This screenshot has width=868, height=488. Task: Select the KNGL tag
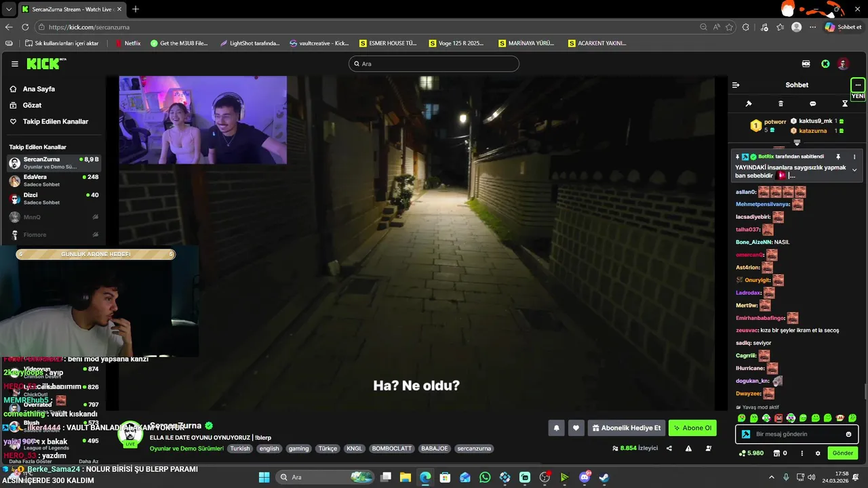tap(354, 449)
